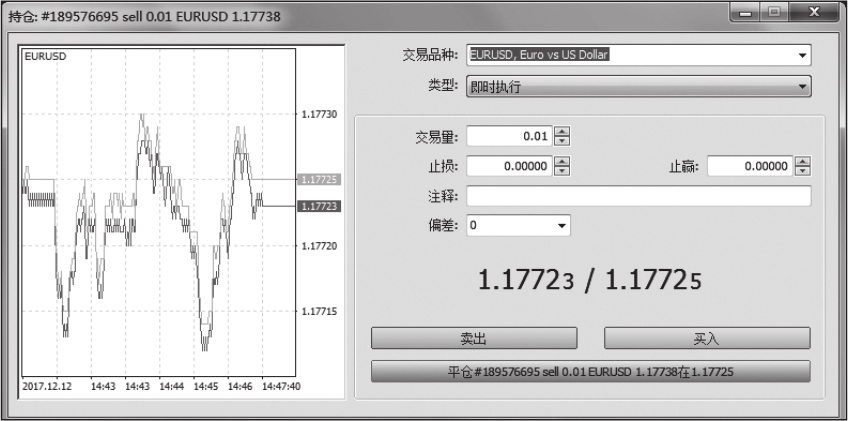The width and height of the screenshot is (848, 421).
Task: Click the 交易量 volume input field
Action: point(510,136)
